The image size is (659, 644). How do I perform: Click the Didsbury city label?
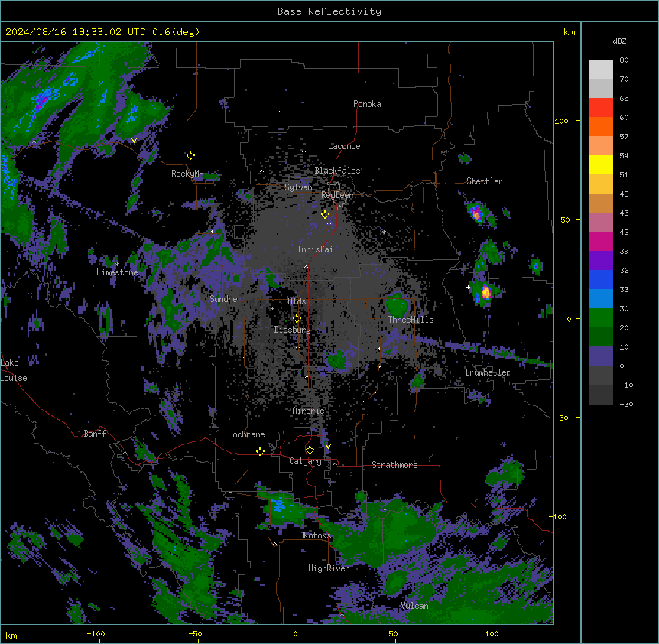[292, 330]
